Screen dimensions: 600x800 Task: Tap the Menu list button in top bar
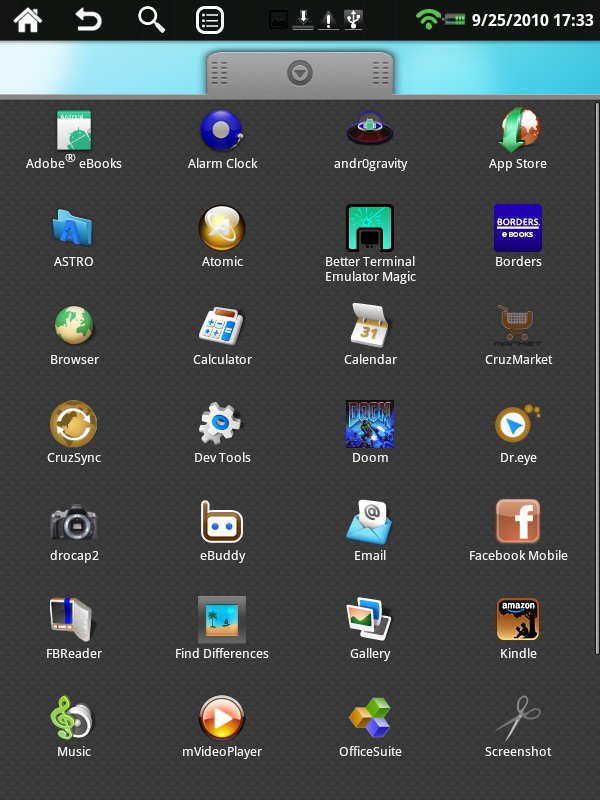210,20
